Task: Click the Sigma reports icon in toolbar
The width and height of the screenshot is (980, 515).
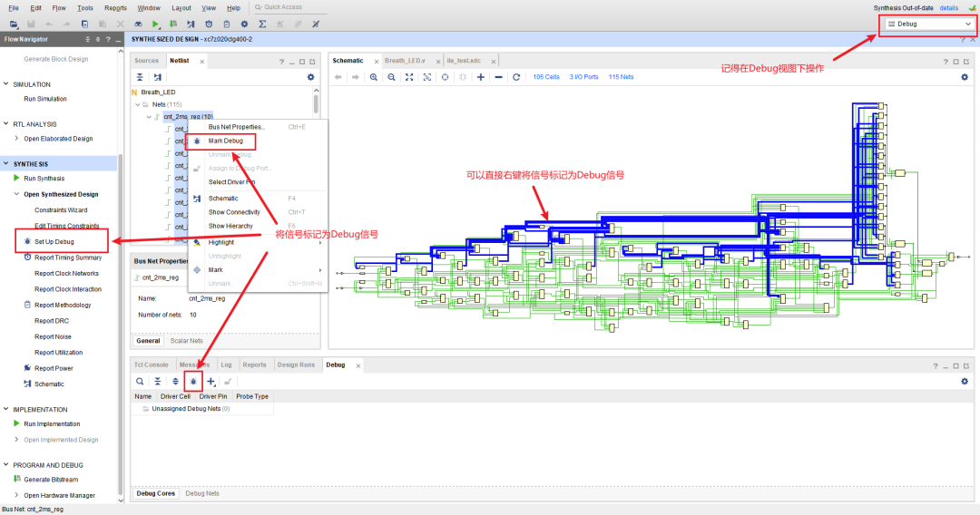Action: tap(262, 24)
